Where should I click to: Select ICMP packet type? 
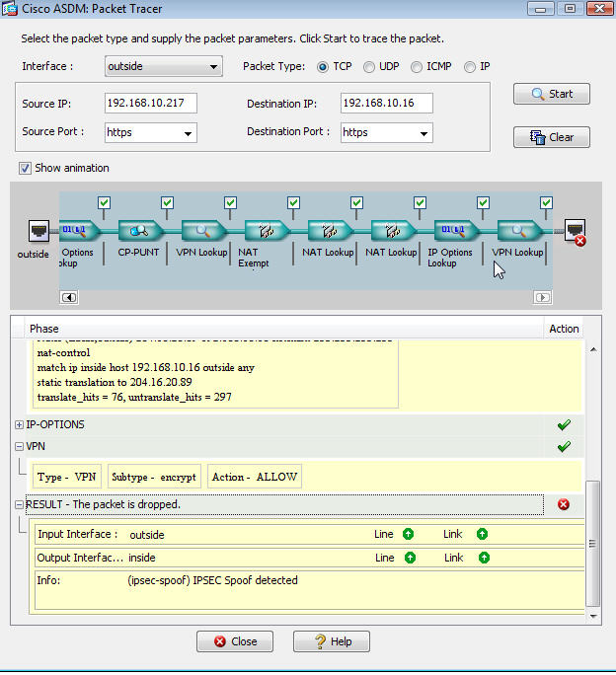pyautogui.click(x=417, y=67)
